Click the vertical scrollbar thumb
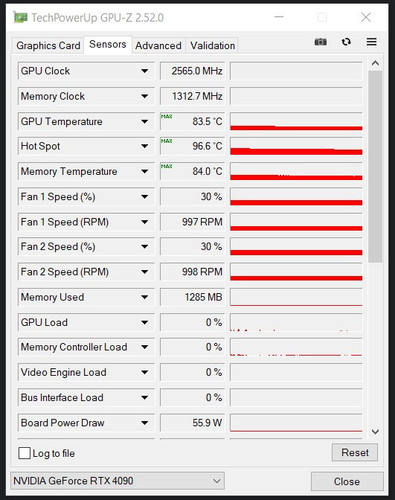The image size is (395, 500). tap(375, 166)
